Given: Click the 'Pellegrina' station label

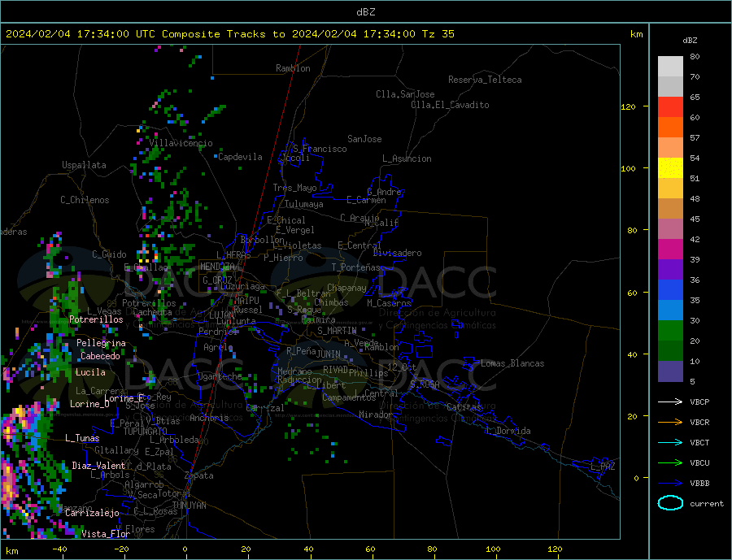Looking at the screenshot, I should [102, 343].
